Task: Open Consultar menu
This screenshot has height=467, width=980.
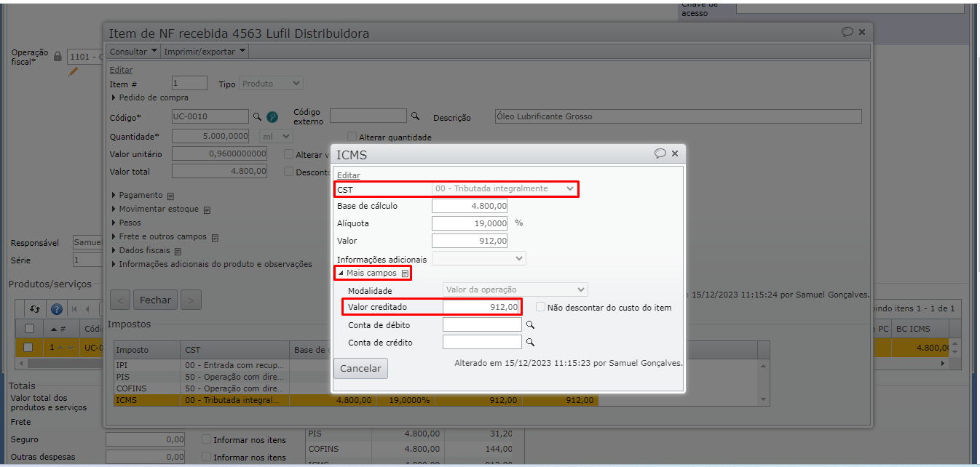Action: (133, 52)
